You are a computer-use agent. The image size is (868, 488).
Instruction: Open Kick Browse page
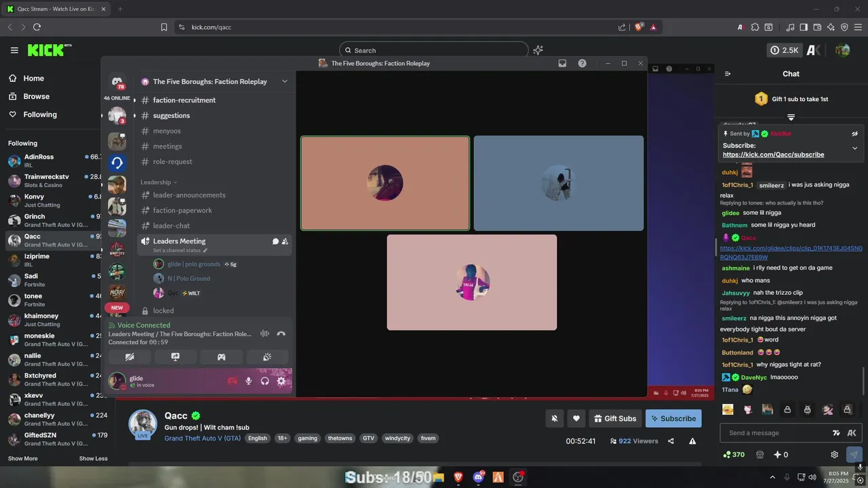click(36, 97)
